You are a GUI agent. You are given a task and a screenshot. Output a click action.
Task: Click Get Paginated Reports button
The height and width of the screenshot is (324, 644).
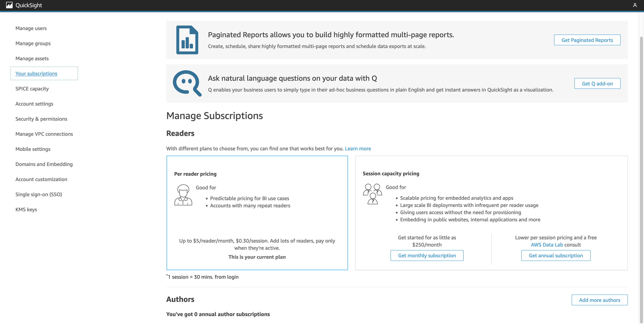(587, 40)
